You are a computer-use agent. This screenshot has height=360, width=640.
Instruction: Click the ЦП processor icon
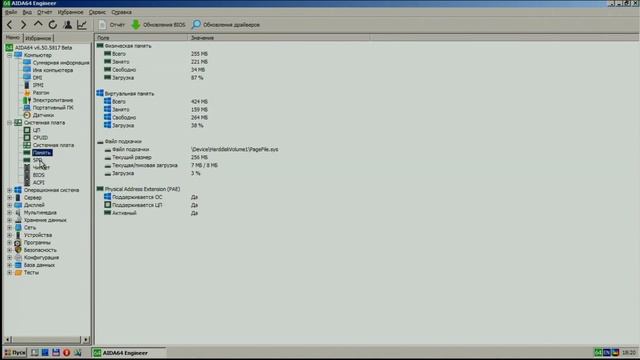click(27, 130)
